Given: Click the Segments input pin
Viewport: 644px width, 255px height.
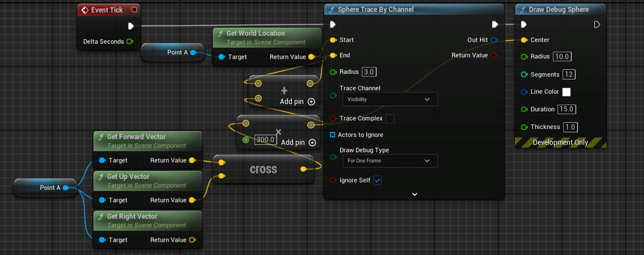Looking at the screenshot, I should 524,75.
